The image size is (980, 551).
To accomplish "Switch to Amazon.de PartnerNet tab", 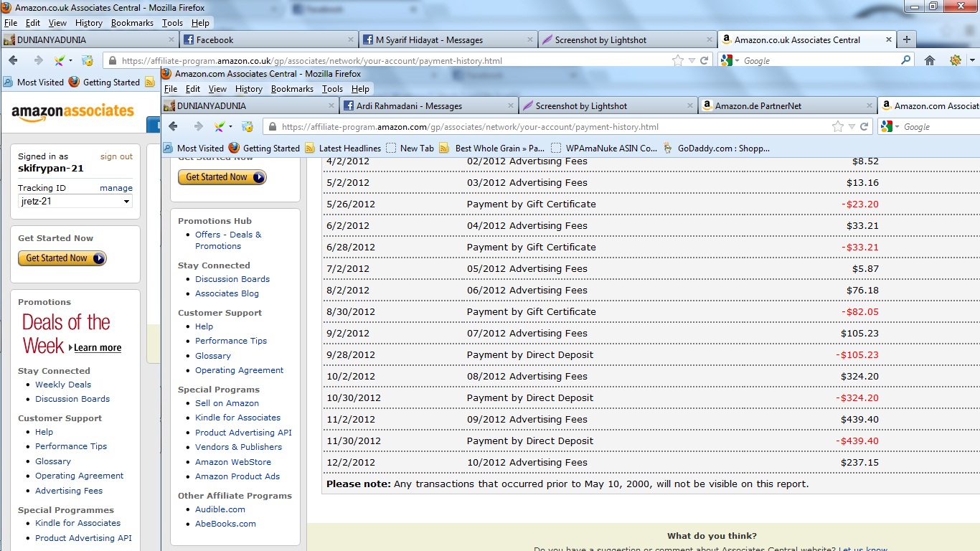I will coord(787,105).
